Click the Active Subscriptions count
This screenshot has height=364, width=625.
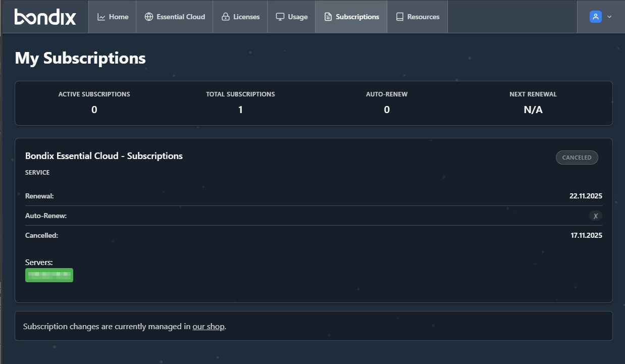(x=94, y=110)
